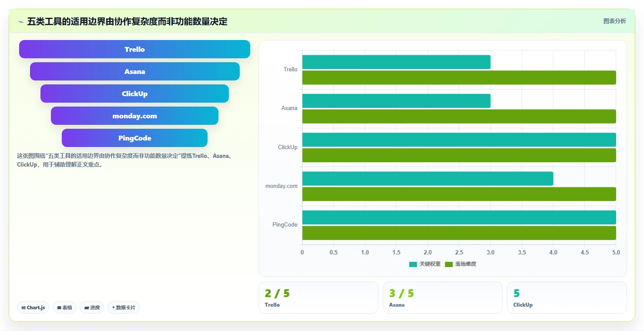Select the ClickUp funnel bar
Screen dimensions: 644x331
[x=134, y=94]
